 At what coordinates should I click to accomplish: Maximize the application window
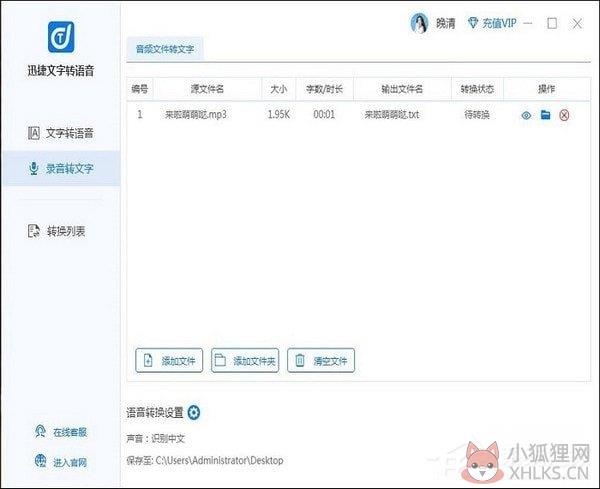click(x=552, y=23)
